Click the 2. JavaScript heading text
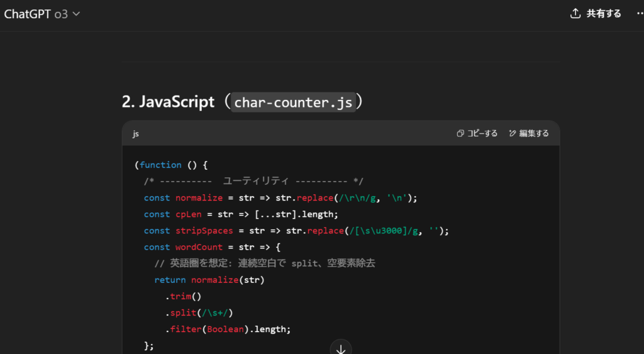Image resolution: width=644 pixels, height=354 pixels. [x=168, y=102]
